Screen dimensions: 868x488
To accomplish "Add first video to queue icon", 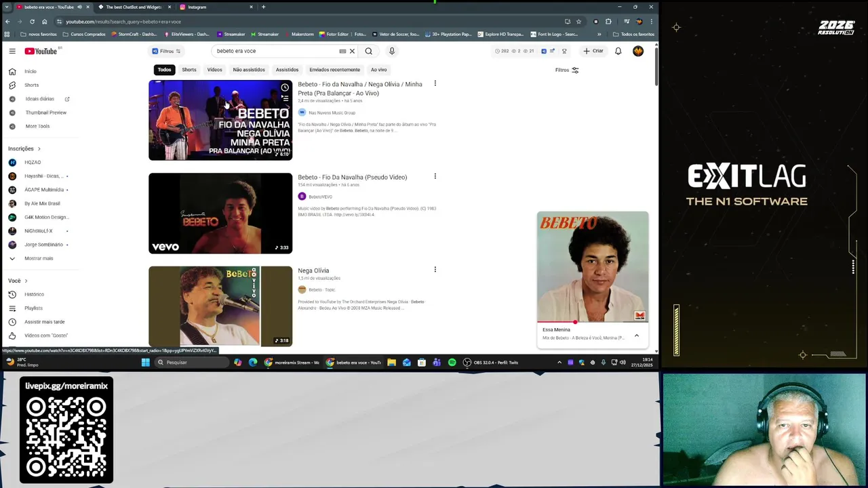I will pos(285,99).
